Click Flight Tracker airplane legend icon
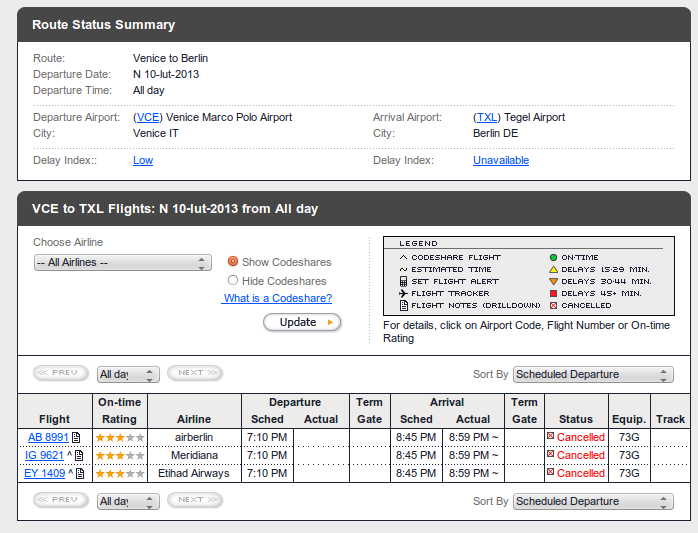Viewport: 698px width, 533px height. (x=403, y=293)
